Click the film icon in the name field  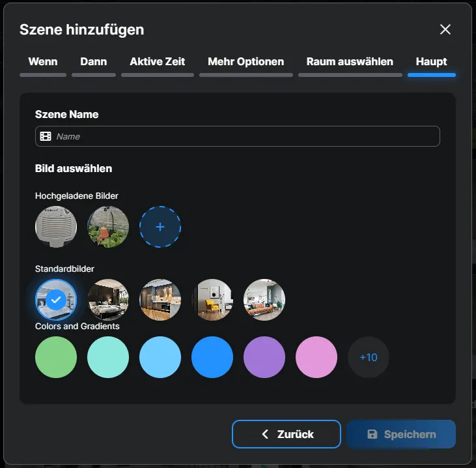pyautogui.click(x=46, y=136)
